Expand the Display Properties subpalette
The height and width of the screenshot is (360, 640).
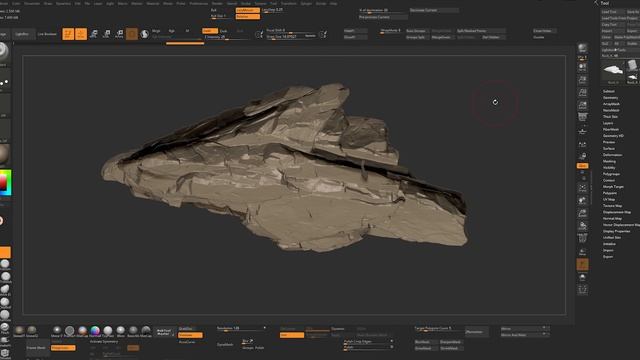[x=617, y=231]
